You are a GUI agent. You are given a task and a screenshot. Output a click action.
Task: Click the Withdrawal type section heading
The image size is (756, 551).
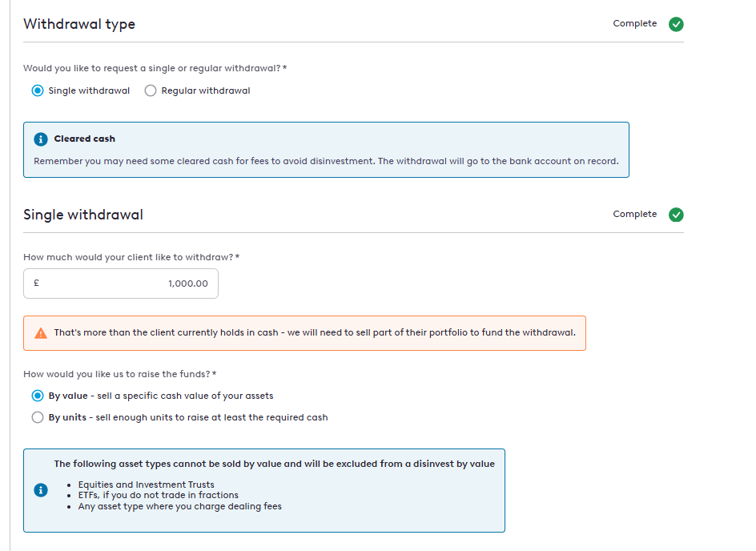79,24
